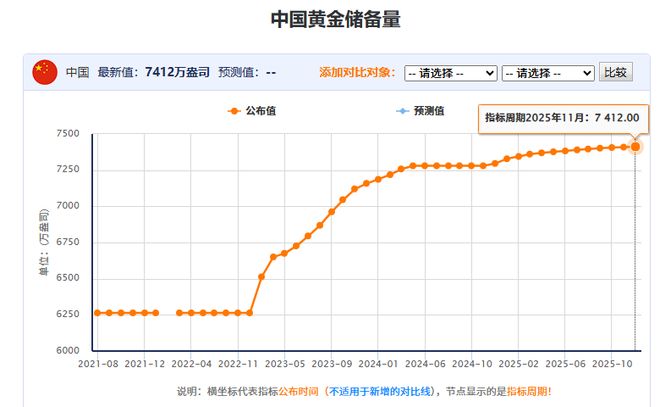Click the tooltip showing 7 412.00
The height and width of the screenshot is (407, 660).
tap(563, 118)
